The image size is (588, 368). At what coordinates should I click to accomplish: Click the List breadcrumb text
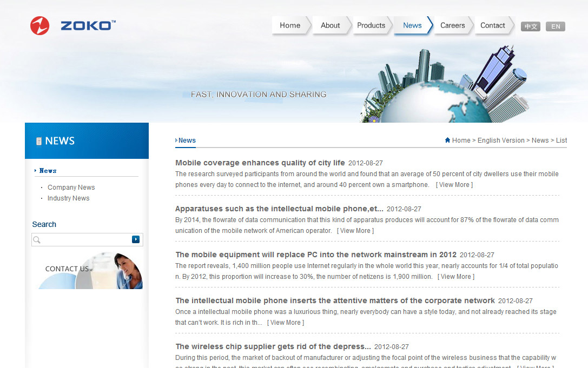click(x=561, y=140)
